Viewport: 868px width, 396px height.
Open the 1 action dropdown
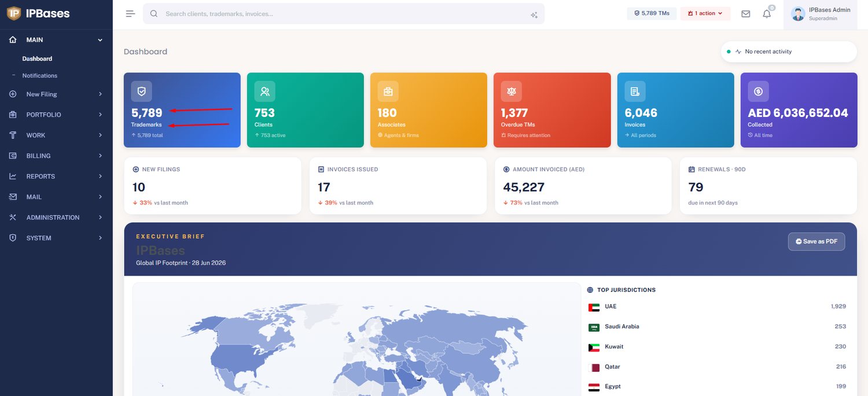click(x=705, y=13)
